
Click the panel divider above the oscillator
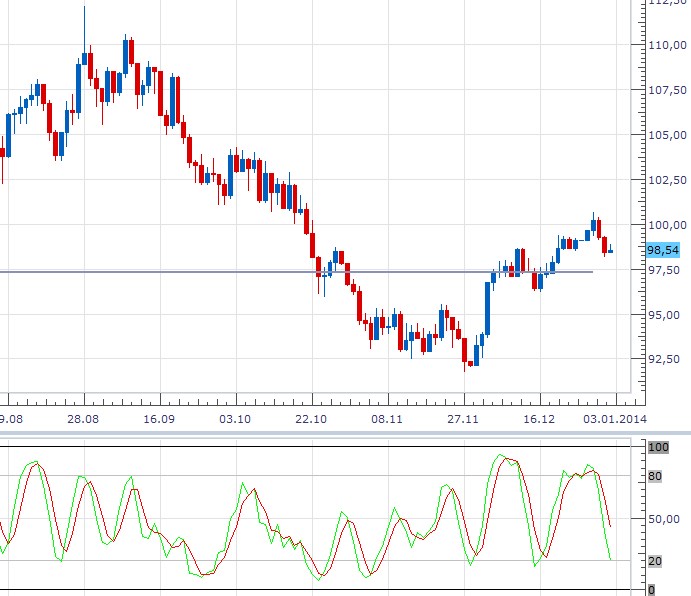click(x=345, y=434)
